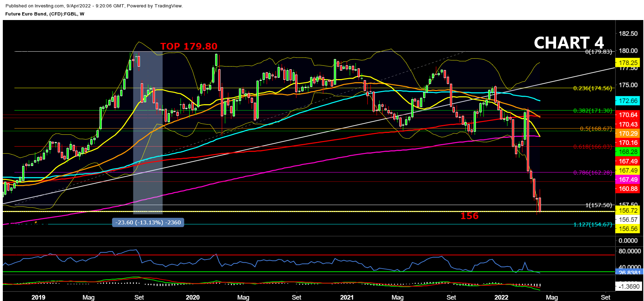Select the measurement label '-23.60 (-13.13%) -2360'
The image size is (644, 301).
click(x=148, y=222)
